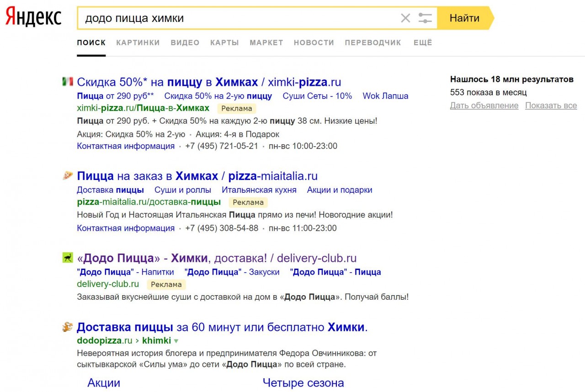Click phone number +7 (495) 721-05-21

[x=222, y=146]
